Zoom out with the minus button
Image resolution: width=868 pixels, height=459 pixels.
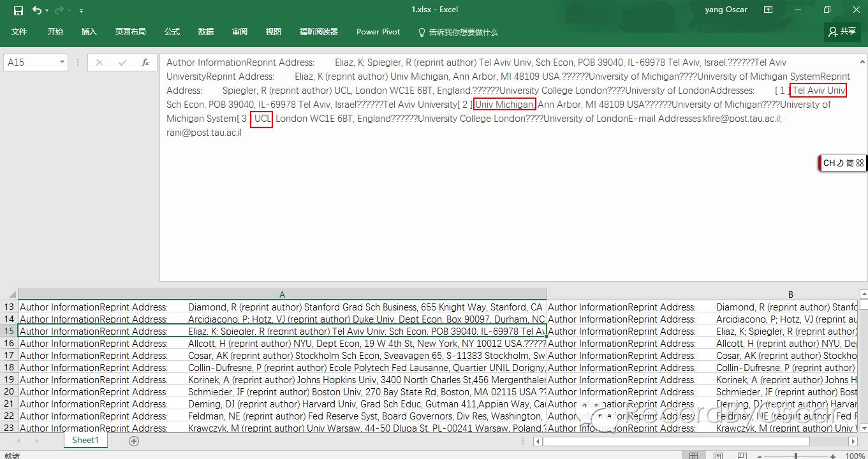click(761, 456)
